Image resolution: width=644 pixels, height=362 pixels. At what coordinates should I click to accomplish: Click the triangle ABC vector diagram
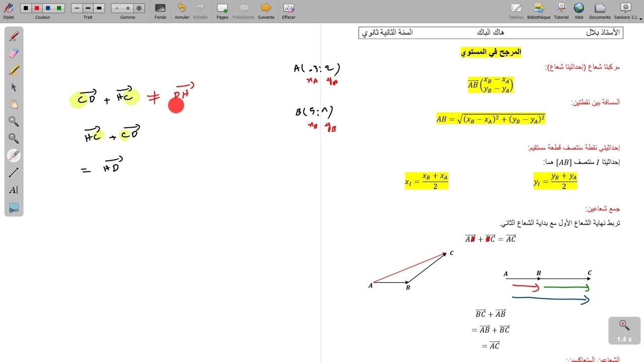[x=411, y=270]
